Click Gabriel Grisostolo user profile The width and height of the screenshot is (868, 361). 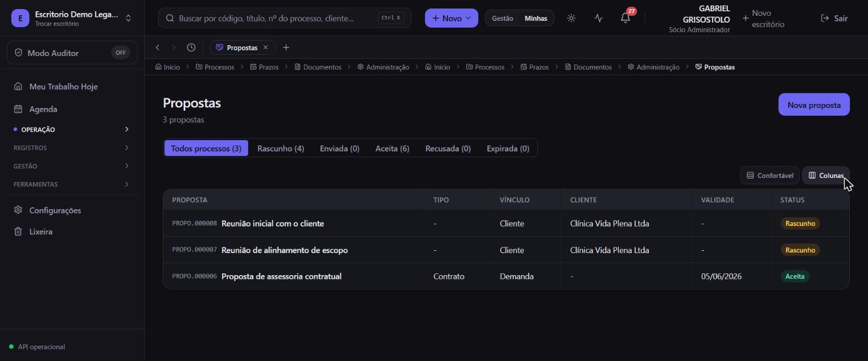click(x=699, y=19)
